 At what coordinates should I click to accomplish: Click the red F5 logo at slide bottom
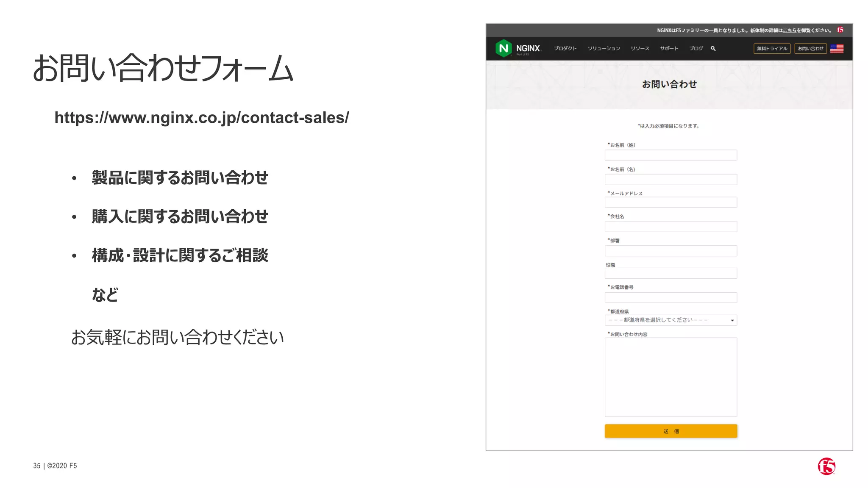(x=826, y=466)
